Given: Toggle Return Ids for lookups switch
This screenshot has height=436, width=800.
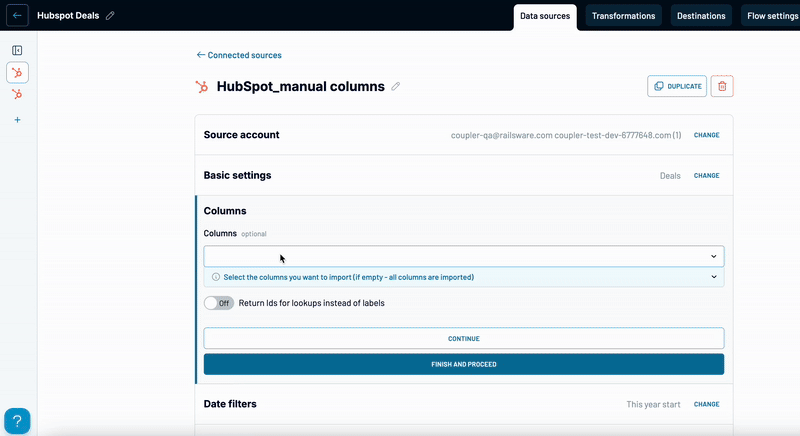Looking at the screenshot, I should click(x=219, y=303).
